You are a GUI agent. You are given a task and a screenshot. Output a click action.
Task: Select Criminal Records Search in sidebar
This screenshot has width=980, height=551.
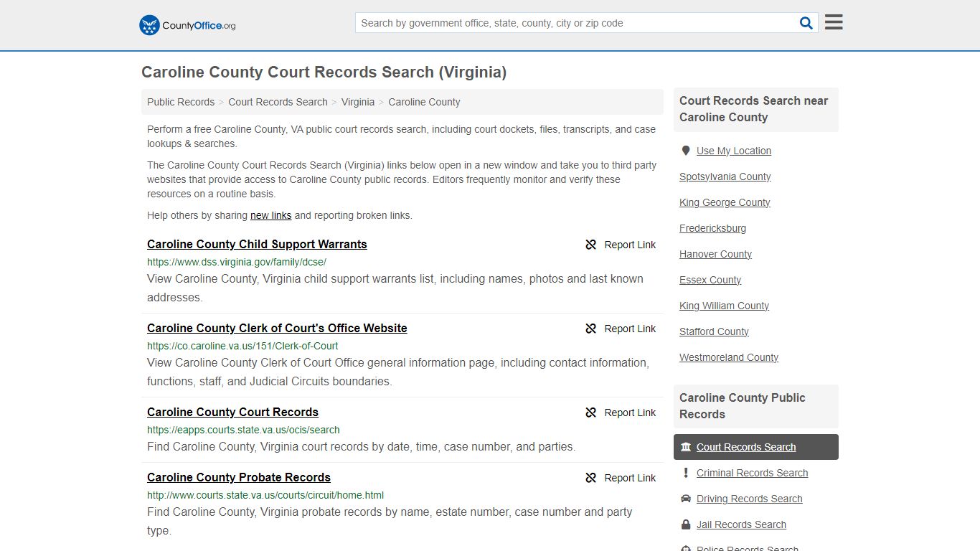pyautogui.click(x=752, y=473)
